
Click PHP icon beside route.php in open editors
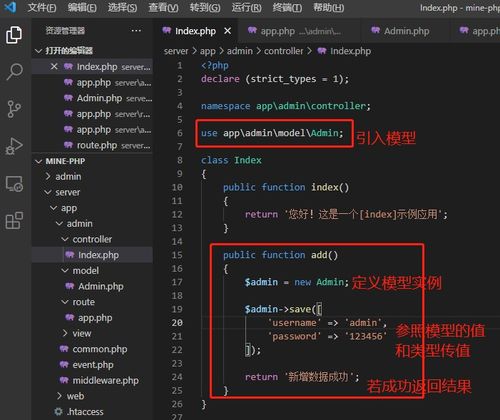[x=68, y=145]
